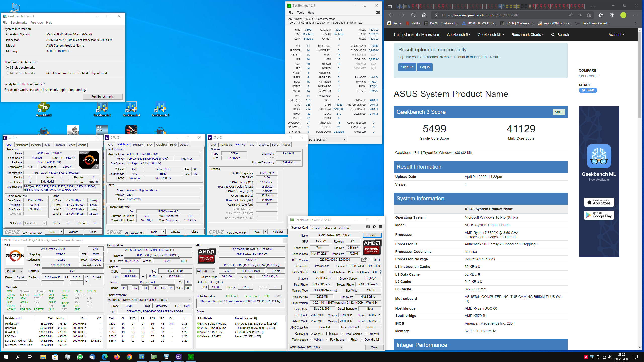Click Geekbench ML advertisement banner
This screenshot has height=362, width=644.
click(599, 182)
